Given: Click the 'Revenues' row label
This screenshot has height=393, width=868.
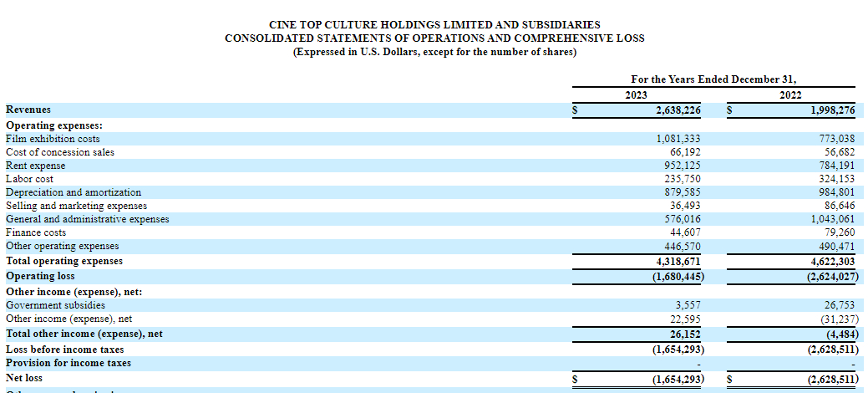Looking at the screenshot, I should 28,110.
